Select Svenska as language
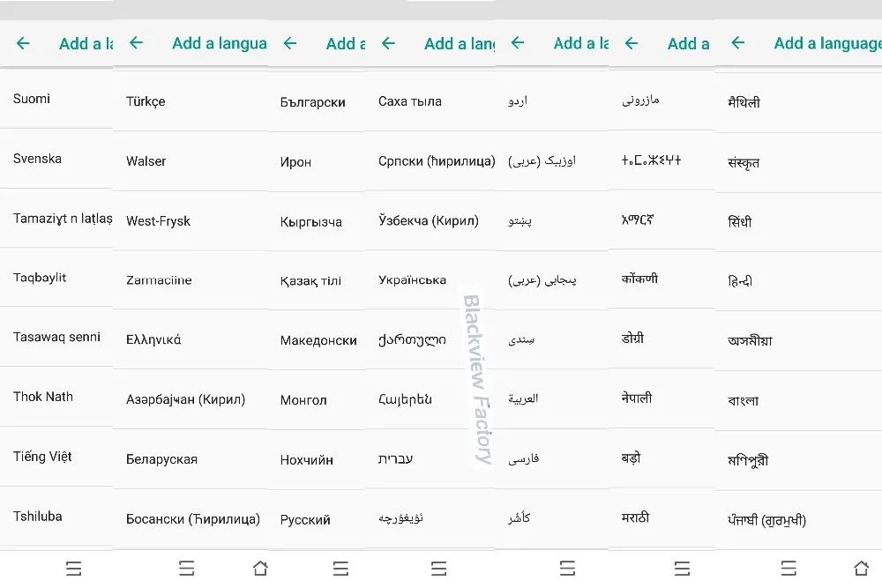Viewport: 882px width, 588px height. pos(56,159)
